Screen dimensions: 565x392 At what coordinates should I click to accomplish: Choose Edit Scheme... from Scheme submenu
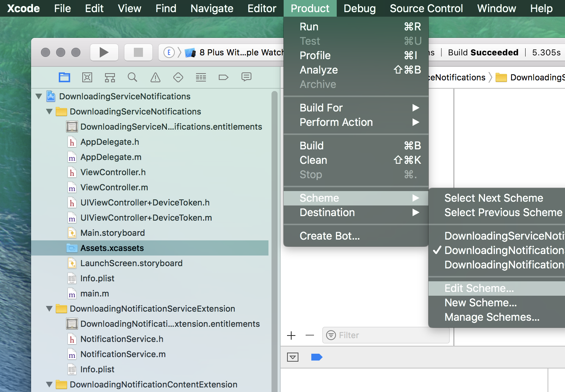pyautogui.click(x=497, y=288)
